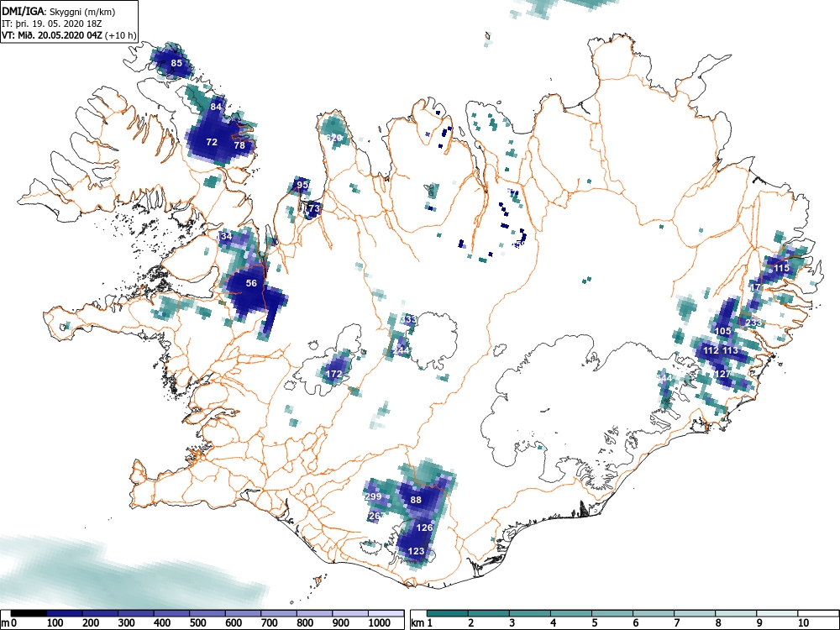
Task: Click the value 56 in west Iceland
Action: (x=251, y=283)
